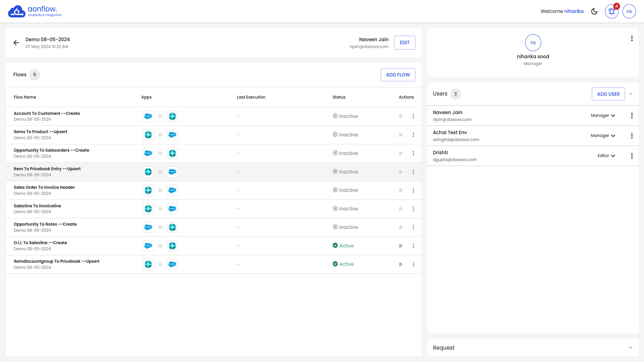Open the notifications bell
The image size is (644, 362).
[x=611, y=11]
